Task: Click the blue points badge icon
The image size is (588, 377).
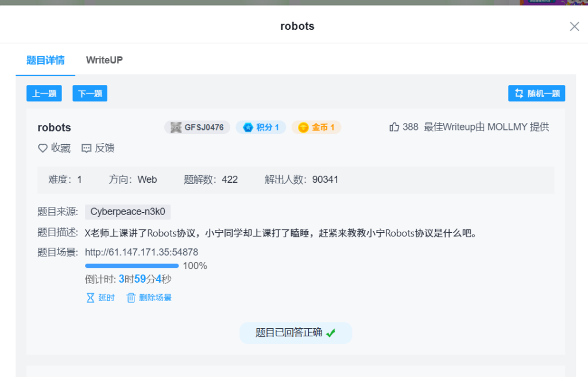Action: 248,127
